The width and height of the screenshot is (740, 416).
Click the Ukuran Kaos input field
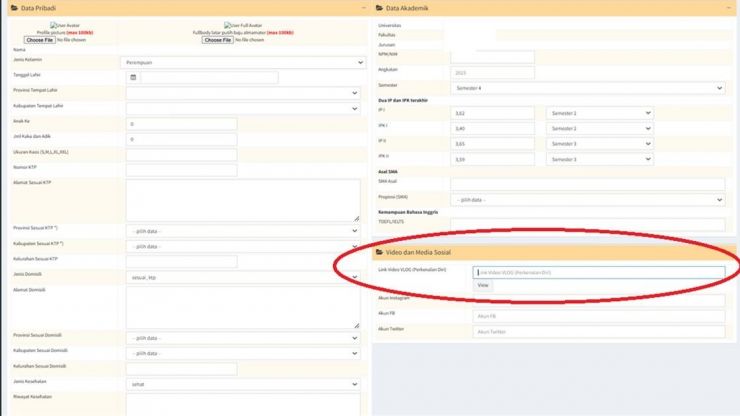(182, 155)
